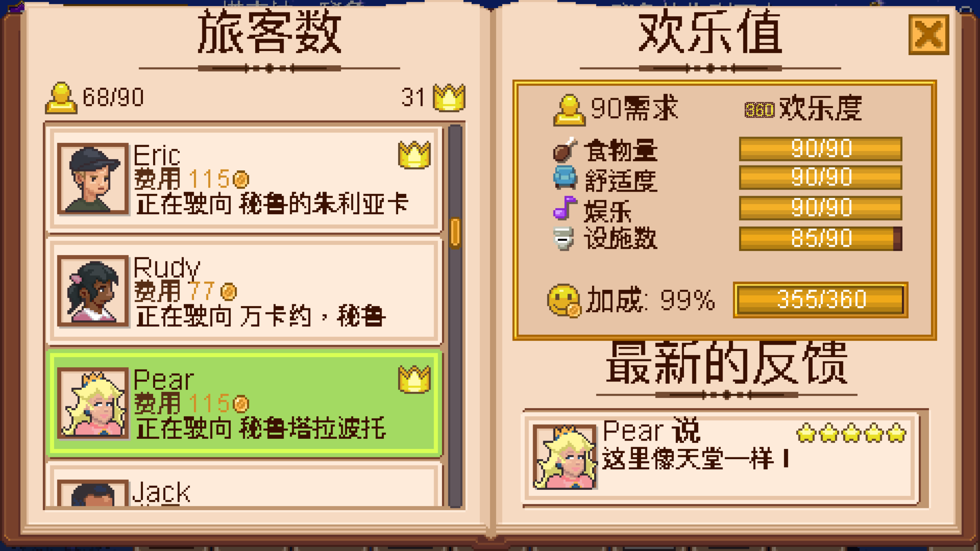Close the book with the X button

[x=929, y=35]
